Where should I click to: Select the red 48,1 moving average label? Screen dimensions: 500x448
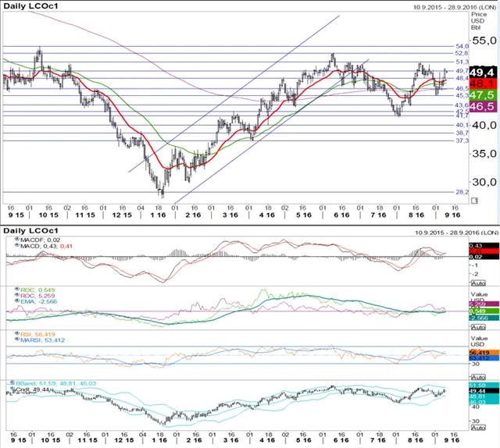click(484, 82)
